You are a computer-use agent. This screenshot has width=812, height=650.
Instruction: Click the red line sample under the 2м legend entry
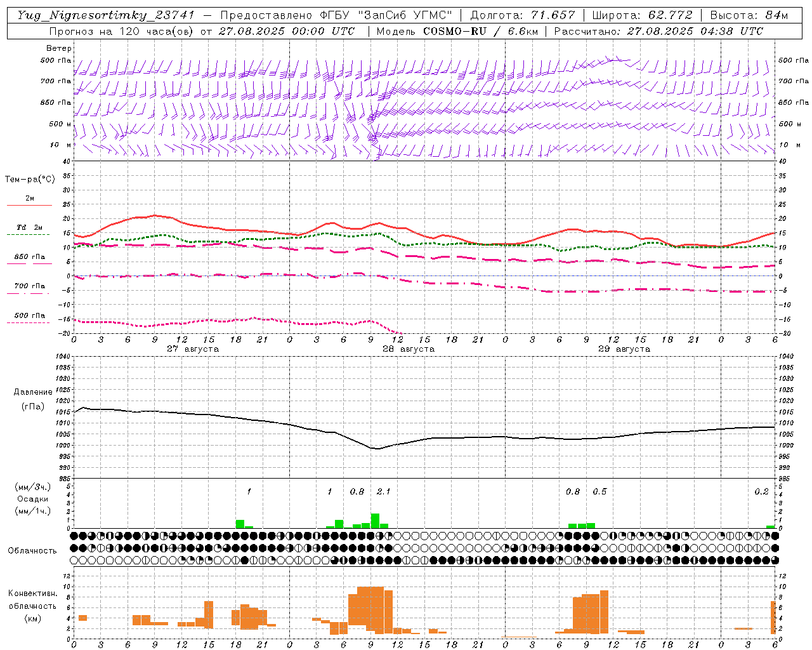click(x=29, y=206)
